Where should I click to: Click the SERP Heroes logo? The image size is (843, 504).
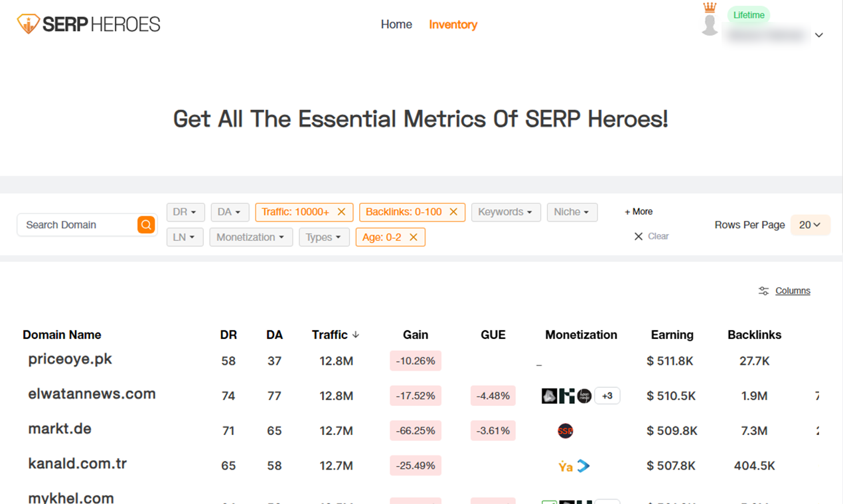tap(89, 25)
